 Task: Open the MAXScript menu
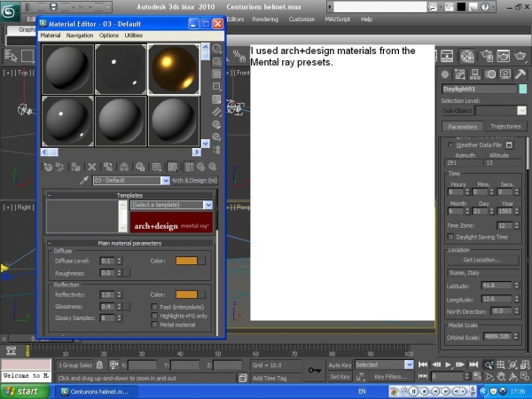(x=338, y=20)
